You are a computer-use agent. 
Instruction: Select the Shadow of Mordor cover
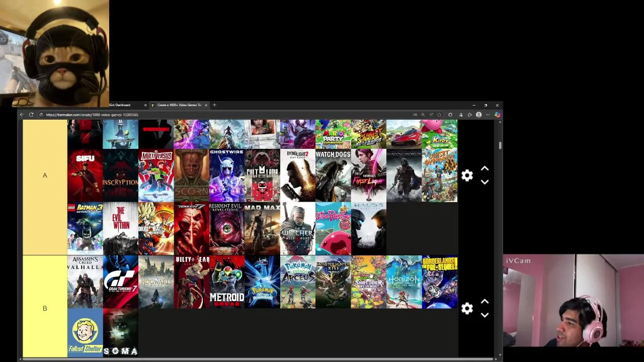coord(404,175)
